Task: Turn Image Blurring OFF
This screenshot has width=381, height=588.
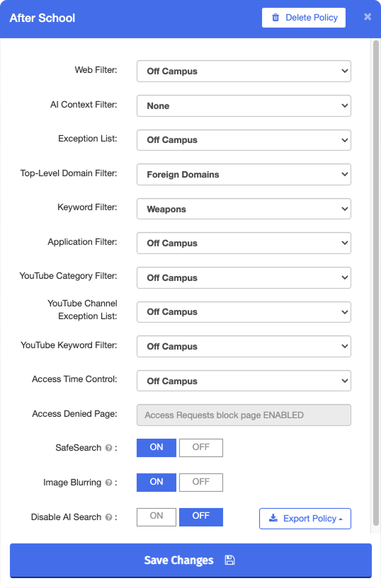Action: pos(201,483)
